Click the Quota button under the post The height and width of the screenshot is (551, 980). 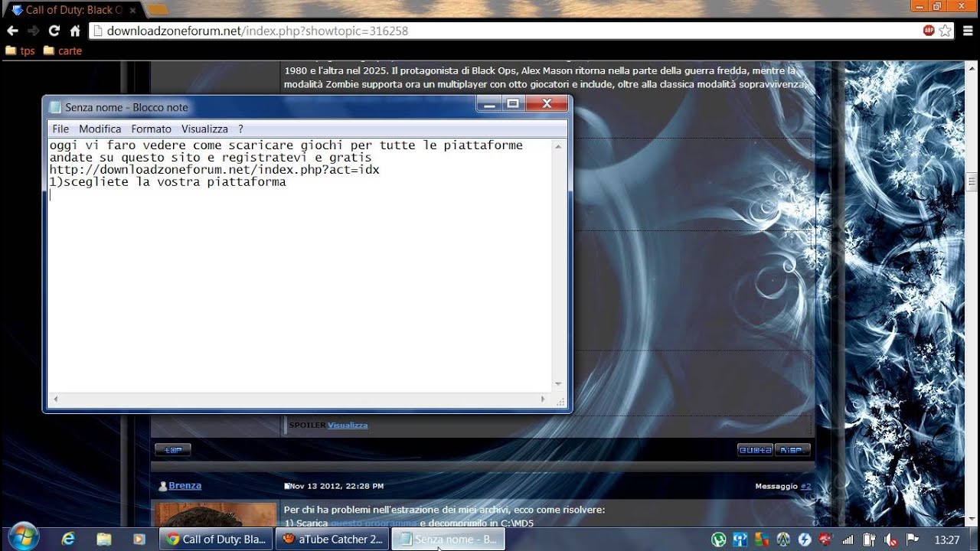point(755,450)
